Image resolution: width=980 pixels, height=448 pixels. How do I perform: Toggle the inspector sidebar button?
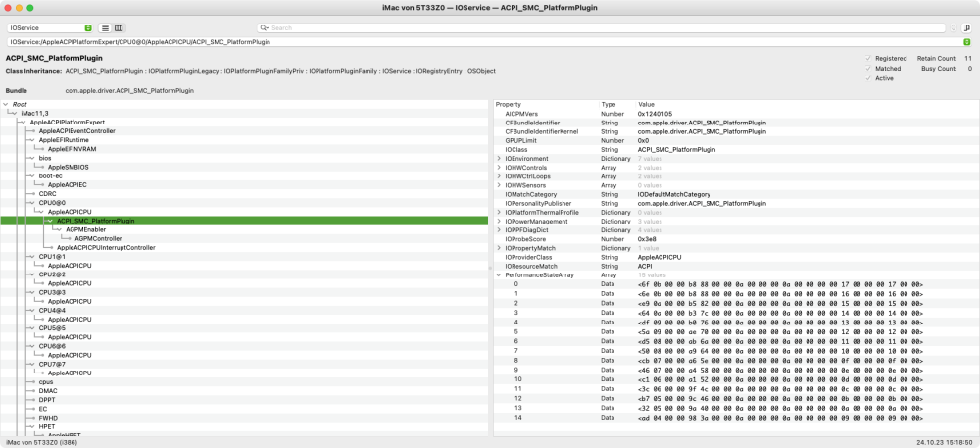point(967,28)
